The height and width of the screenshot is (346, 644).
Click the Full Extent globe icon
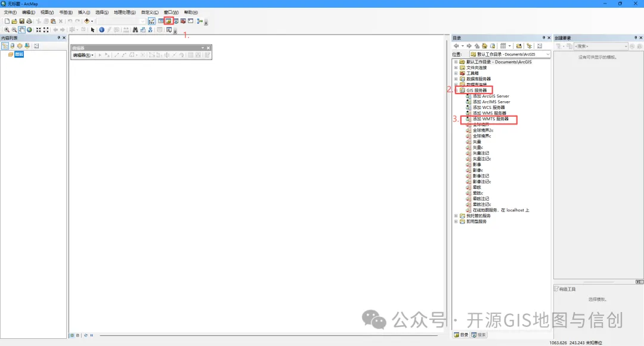pyautogui.click(x=29, y=30)
